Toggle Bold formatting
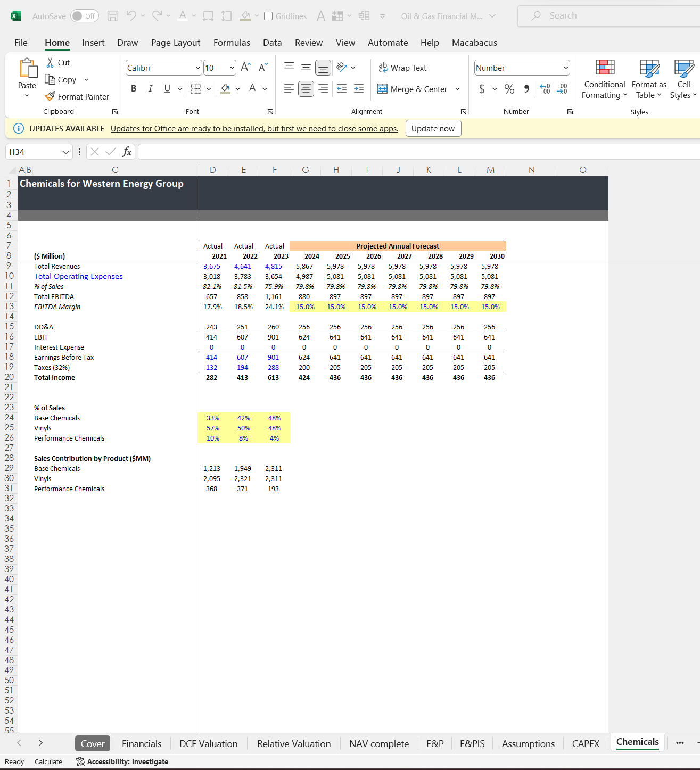 click(x=134, y=89)
